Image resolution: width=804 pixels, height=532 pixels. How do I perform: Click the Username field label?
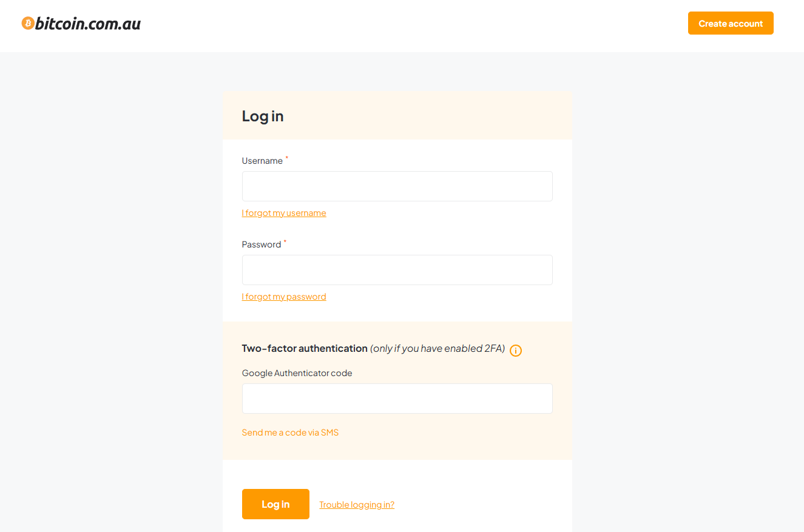(x=262, y=161)
